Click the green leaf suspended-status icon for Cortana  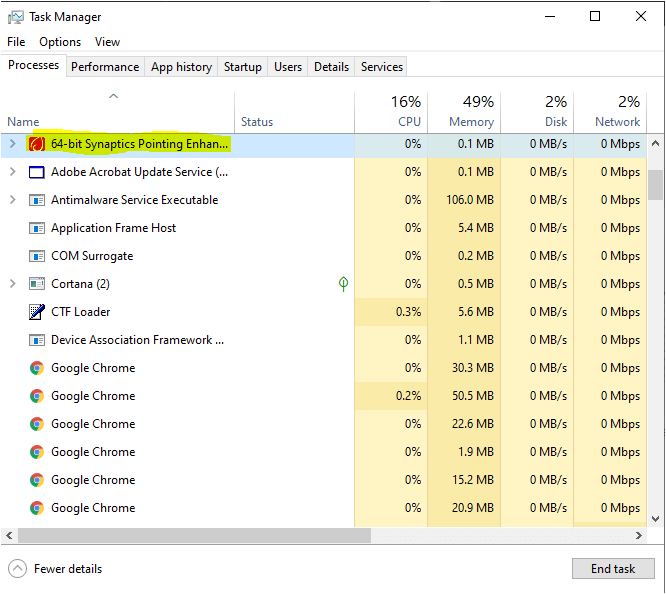click(x=343, y=284)
